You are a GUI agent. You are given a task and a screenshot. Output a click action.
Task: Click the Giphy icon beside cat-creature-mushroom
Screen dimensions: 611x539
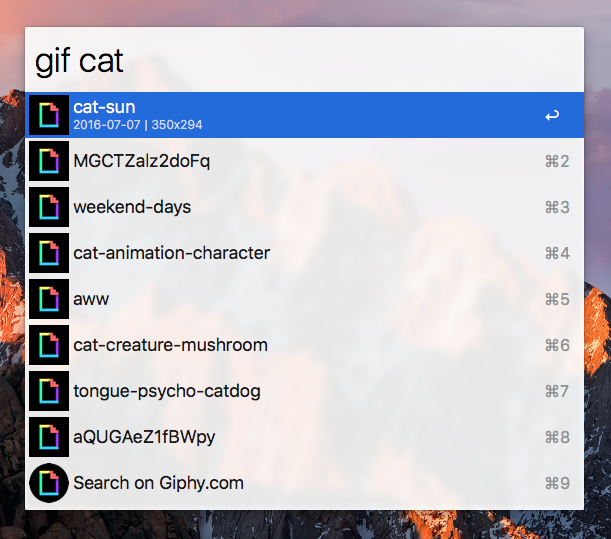click(x=48, y=345)
